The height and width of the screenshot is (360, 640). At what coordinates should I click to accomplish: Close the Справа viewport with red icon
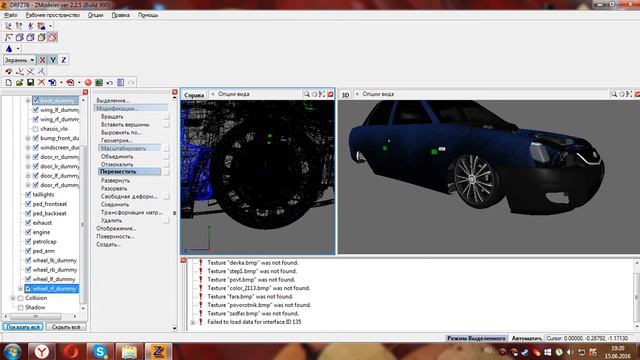pyautogui.click(x=330, y=94)
